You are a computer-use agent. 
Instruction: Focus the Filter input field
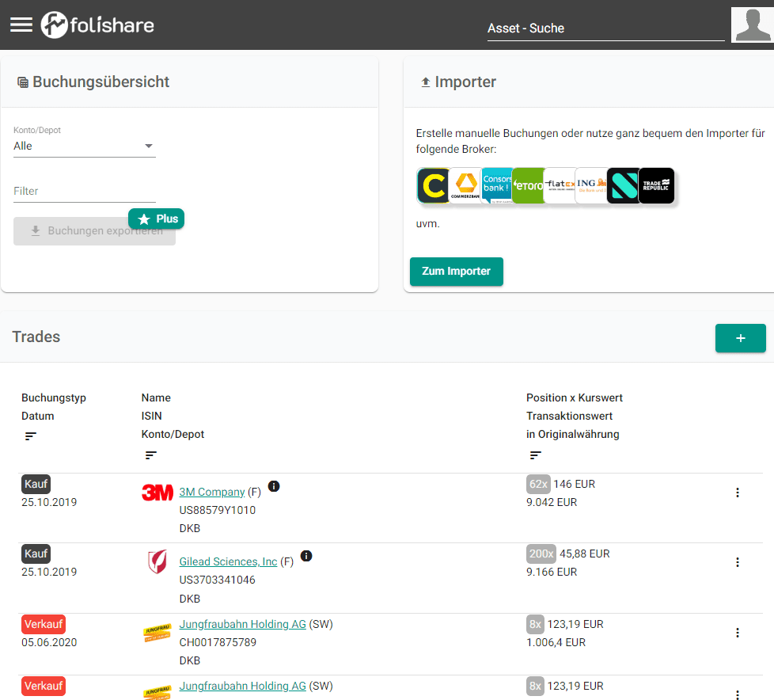[x=85, y=191]
